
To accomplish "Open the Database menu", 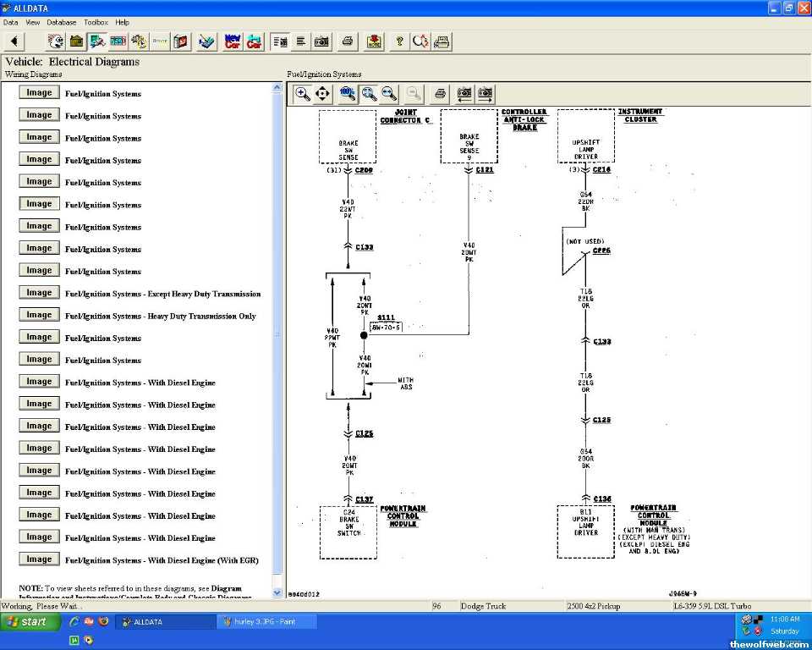I will click(62, 22).
